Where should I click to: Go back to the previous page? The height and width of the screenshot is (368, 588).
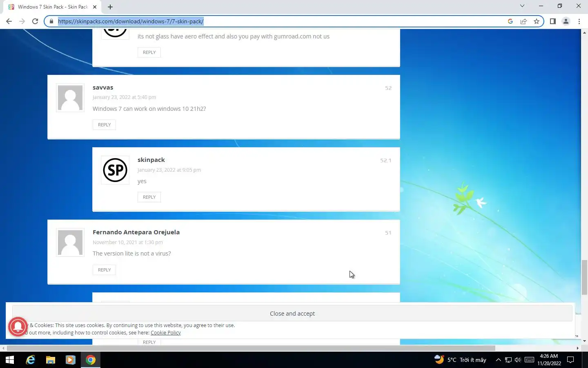coord(9,21)
